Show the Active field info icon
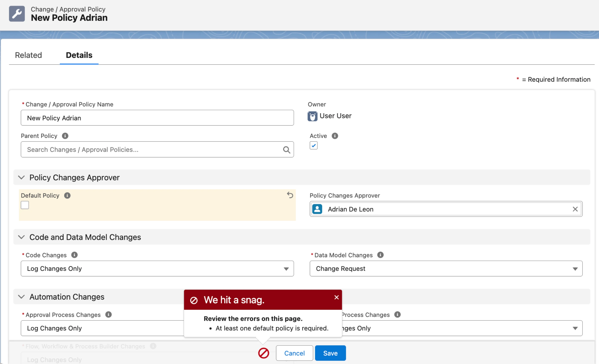The height and width of the screenshot is (364, 599). pos(335,136)
